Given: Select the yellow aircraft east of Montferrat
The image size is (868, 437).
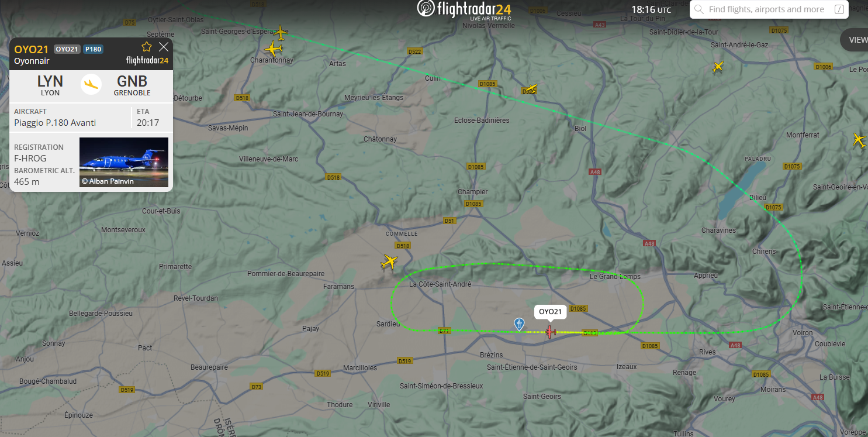Looking at the screenshot, I should tap(859, 140).
